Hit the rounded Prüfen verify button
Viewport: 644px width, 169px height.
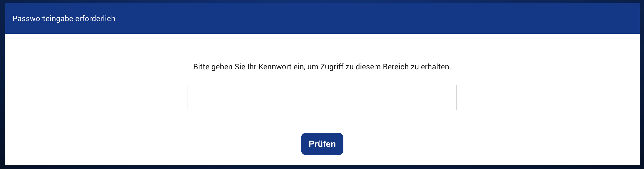[322, 144]
